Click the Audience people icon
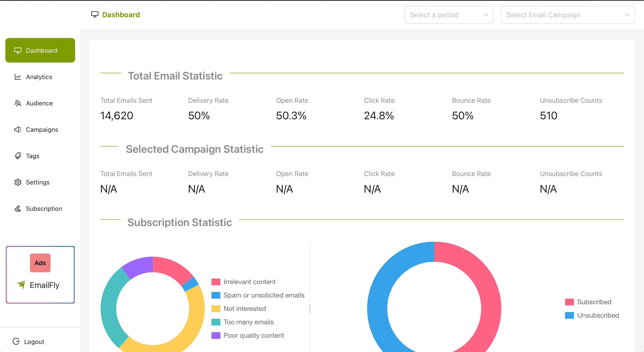The image size is (644, 352). click(x=18, y=103)
